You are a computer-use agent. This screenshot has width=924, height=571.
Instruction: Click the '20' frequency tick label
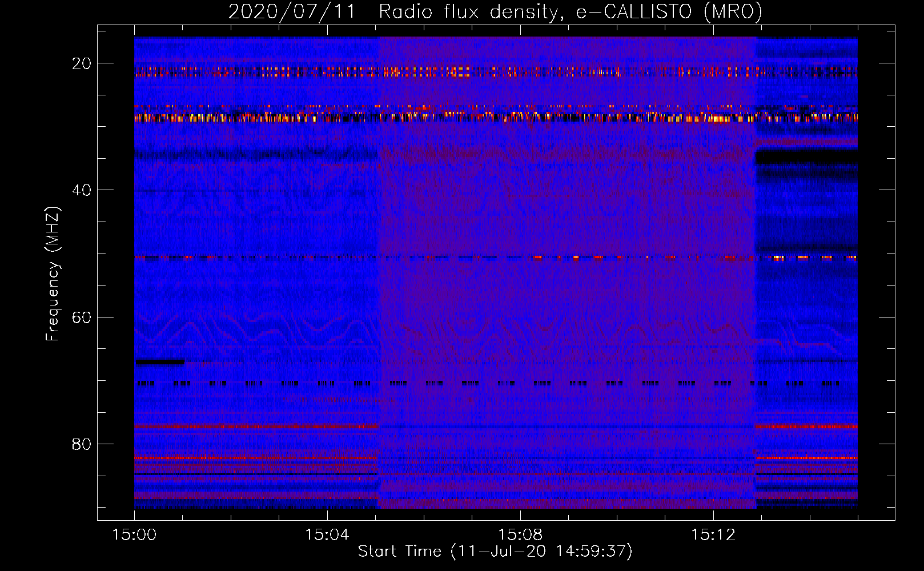(82, 63)
